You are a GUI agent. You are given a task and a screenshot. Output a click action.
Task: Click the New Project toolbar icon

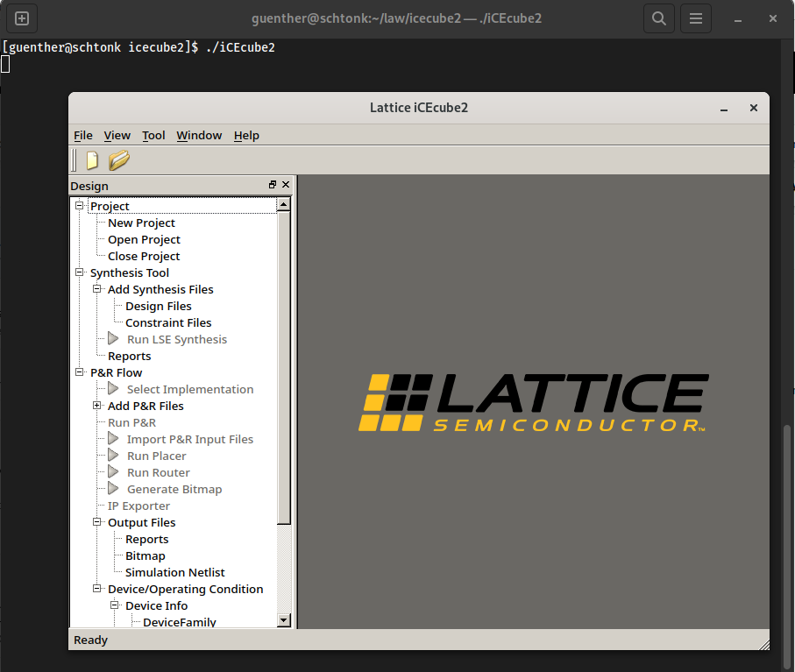point(92,160)
